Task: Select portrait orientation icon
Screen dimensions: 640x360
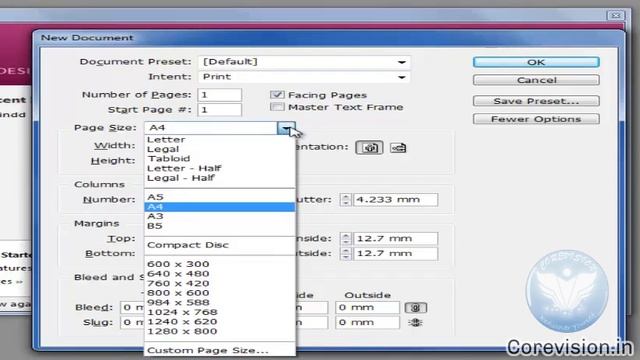Action: click(369, 147)
